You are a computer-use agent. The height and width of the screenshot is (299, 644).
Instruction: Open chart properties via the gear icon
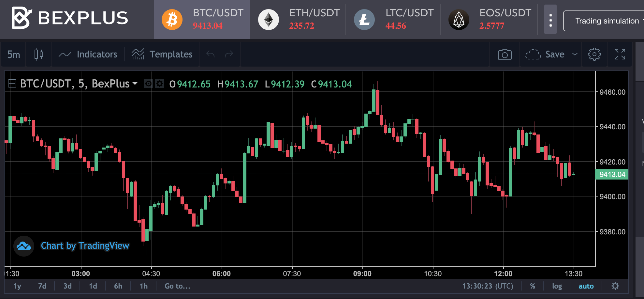pos(594,54)
